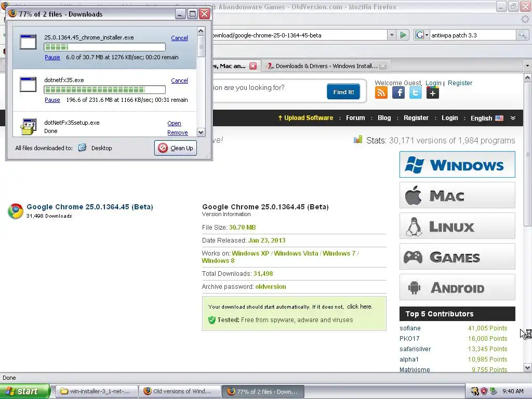Click the dotNetFx35setup.exe installer icon
Viewport: 532px width, 399px height.
[28, 127]
